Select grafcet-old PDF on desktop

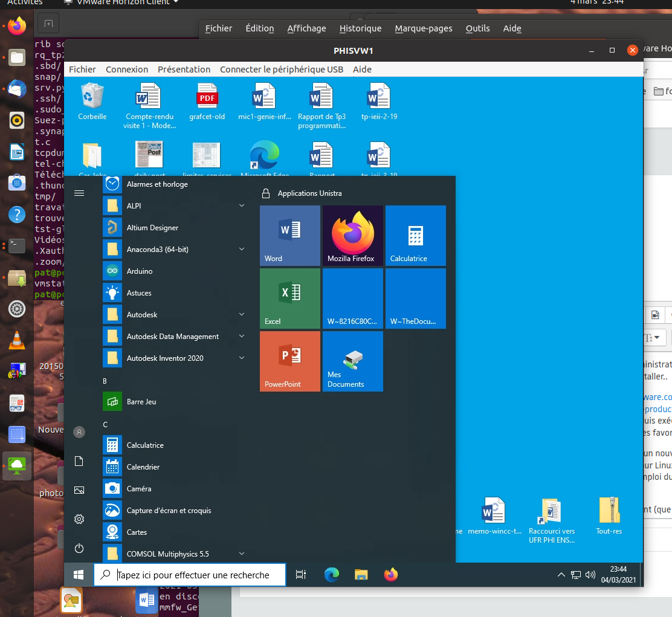point(207,102)
